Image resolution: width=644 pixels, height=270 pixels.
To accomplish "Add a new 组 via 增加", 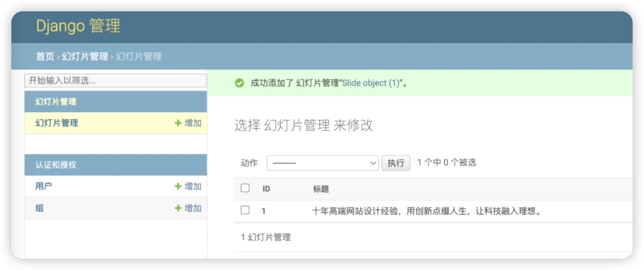I will click(x=188, y=208).
